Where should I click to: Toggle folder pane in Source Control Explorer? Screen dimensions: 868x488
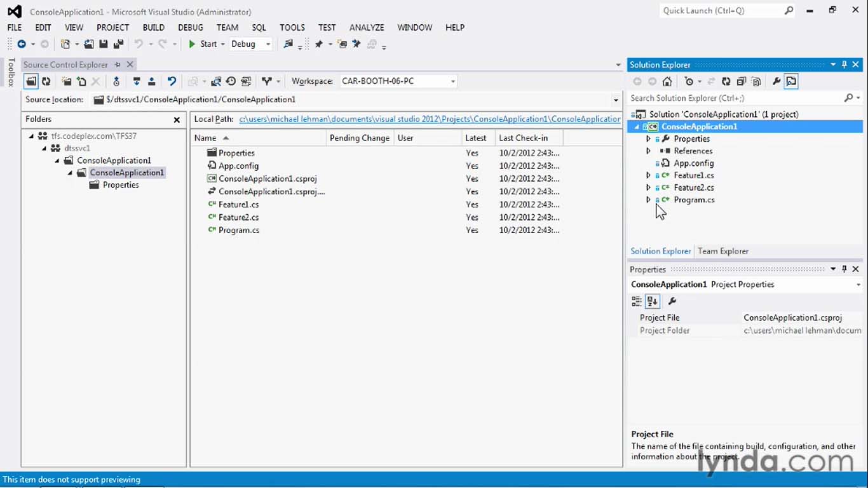coord(31,81)
